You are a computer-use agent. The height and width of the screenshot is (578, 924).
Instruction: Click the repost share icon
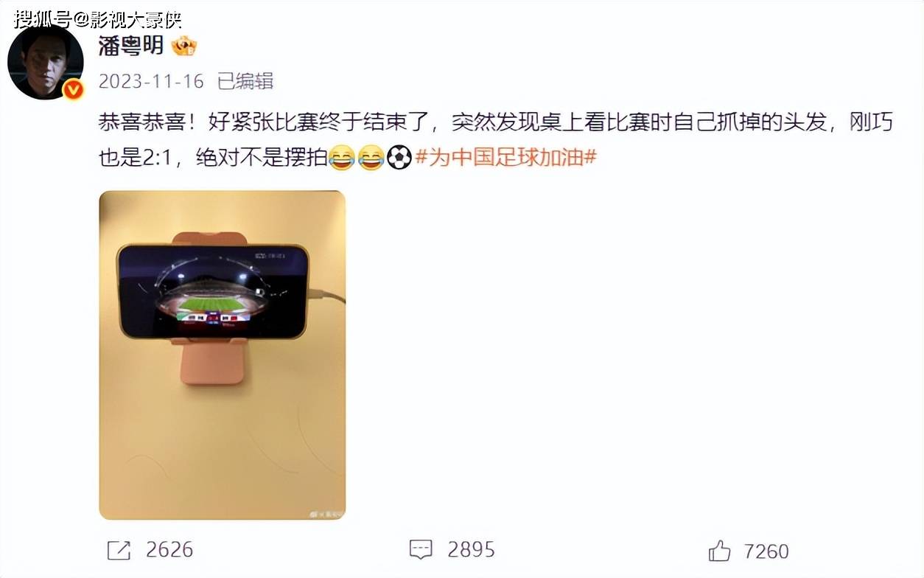tap(119, 550)
